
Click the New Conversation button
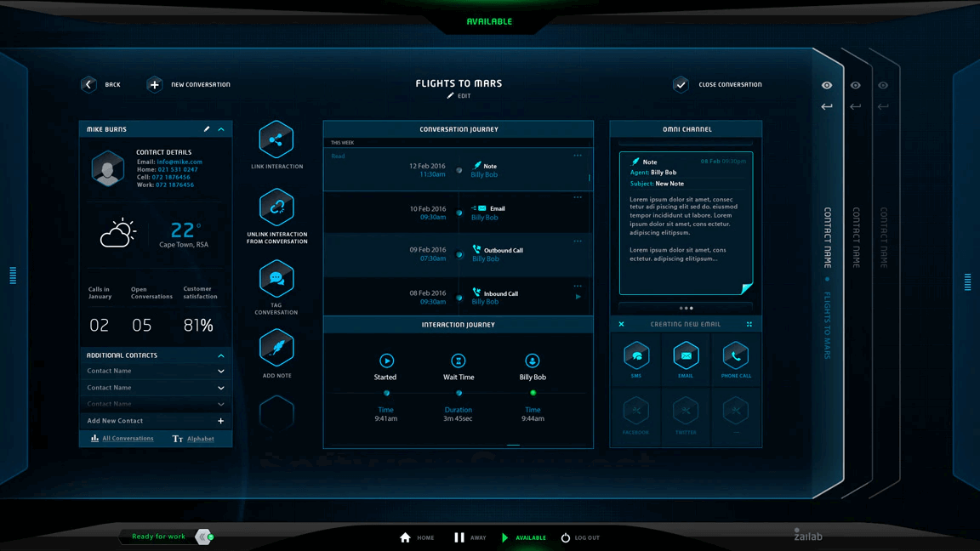154,84
